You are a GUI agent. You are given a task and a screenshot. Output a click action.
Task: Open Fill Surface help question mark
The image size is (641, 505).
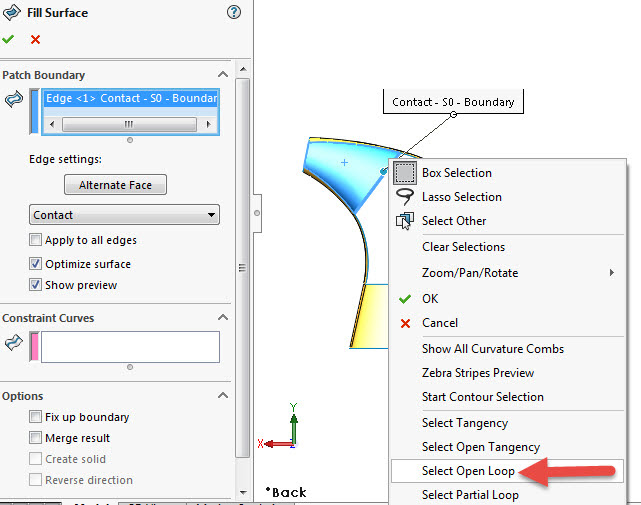[234, 12]
